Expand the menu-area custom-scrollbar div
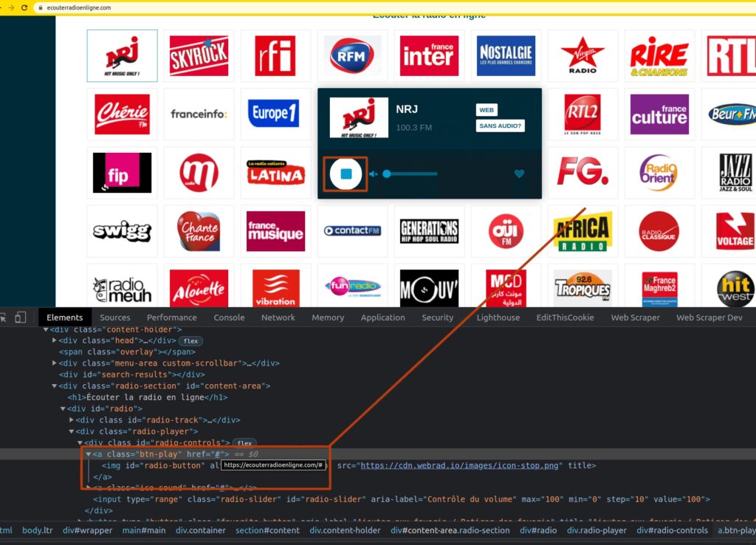 (55, 363)
